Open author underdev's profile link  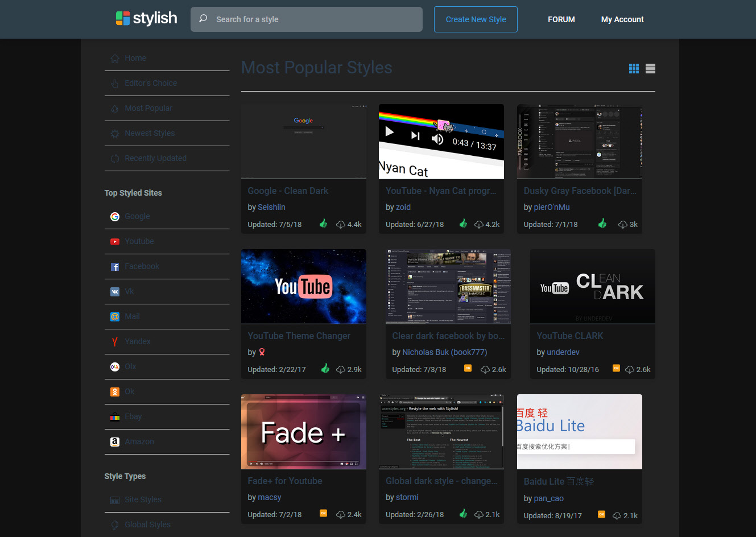tap(563, 352)
